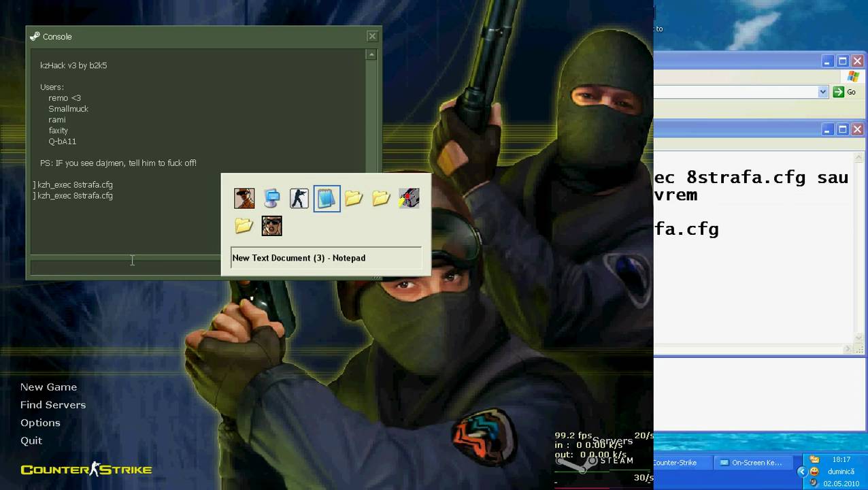
Task: Expand the Explorer address bar dropdown
Action: tap(822, 92)
